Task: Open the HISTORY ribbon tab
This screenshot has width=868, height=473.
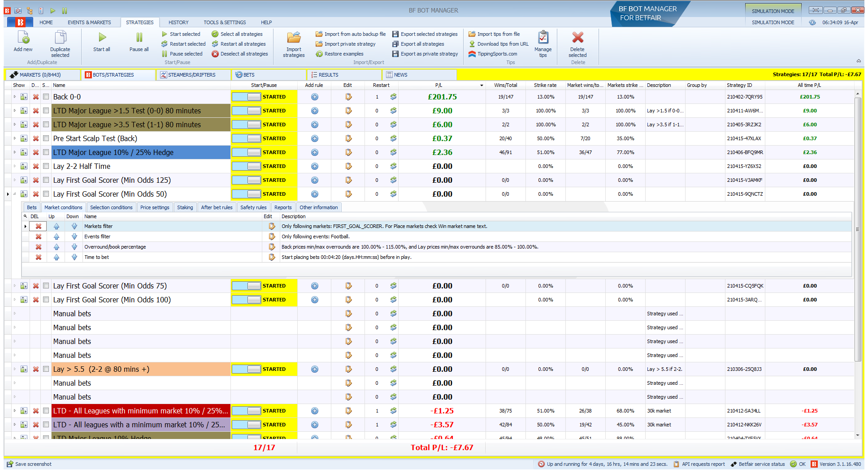Action: 178,22
